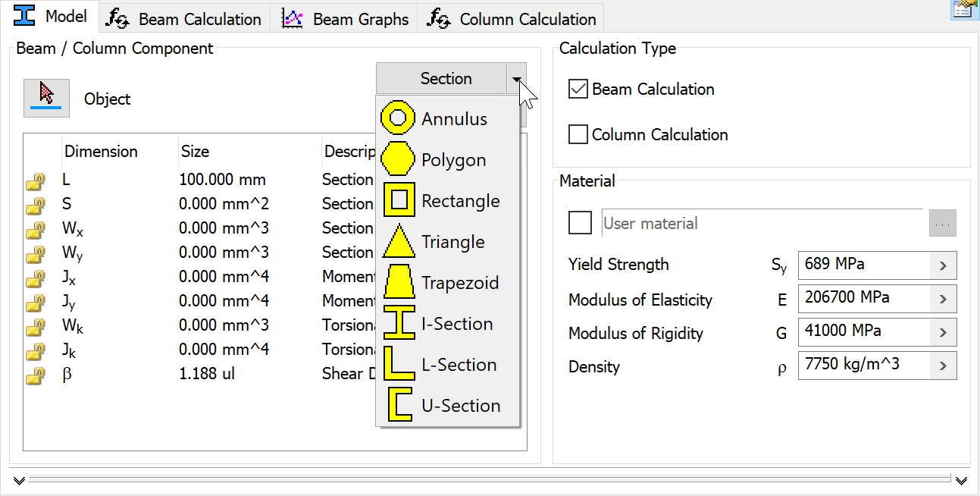Click the Modulus of Elasticity value field

(864, 298)
